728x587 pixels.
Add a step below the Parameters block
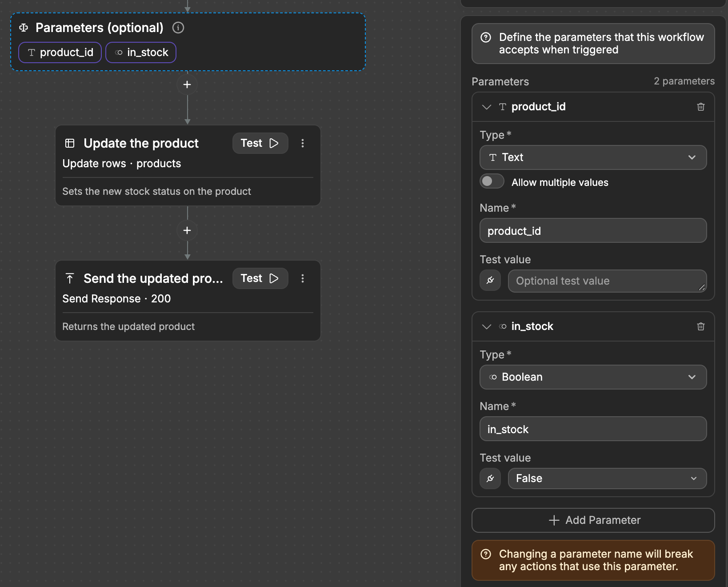tap(187, 84)
